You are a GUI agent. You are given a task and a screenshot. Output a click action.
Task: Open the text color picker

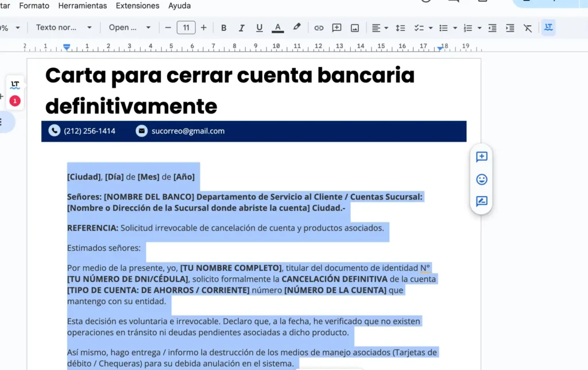(x=278, y=27)
